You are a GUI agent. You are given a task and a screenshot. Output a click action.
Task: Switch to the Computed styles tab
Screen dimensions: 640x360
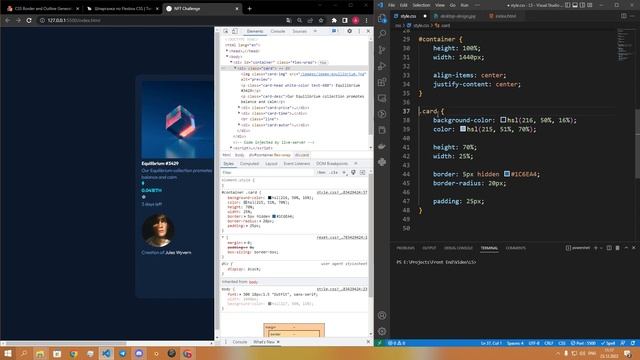click(249, 164)
